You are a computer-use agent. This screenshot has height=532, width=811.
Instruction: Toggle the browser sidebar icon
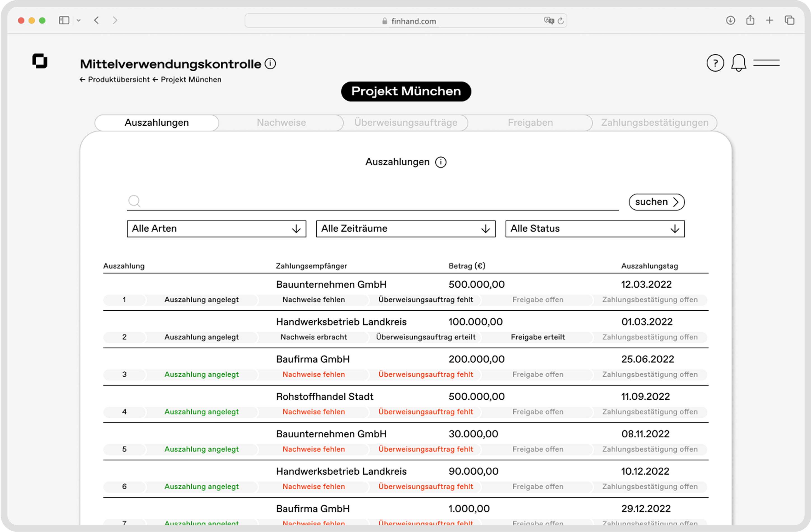(64, 20)
